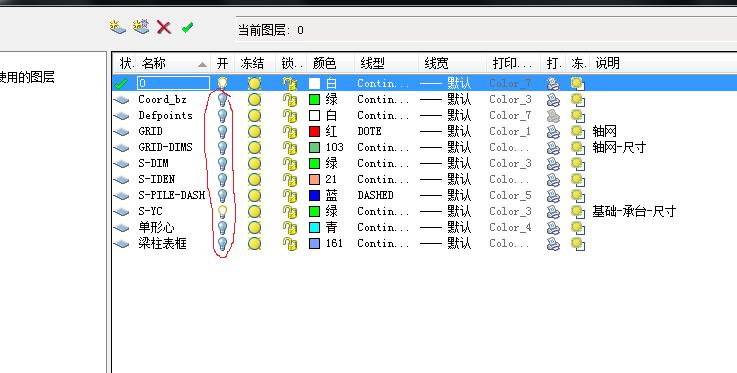Click description 基础-承台-尺寸 of S-YC
Viewport: 737px width, 373px height.
[634, 211]
